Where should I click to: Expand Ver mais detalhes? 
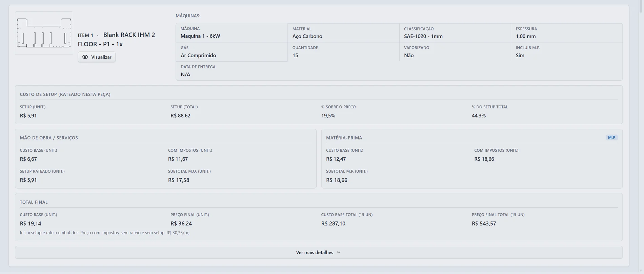point(319,252)
